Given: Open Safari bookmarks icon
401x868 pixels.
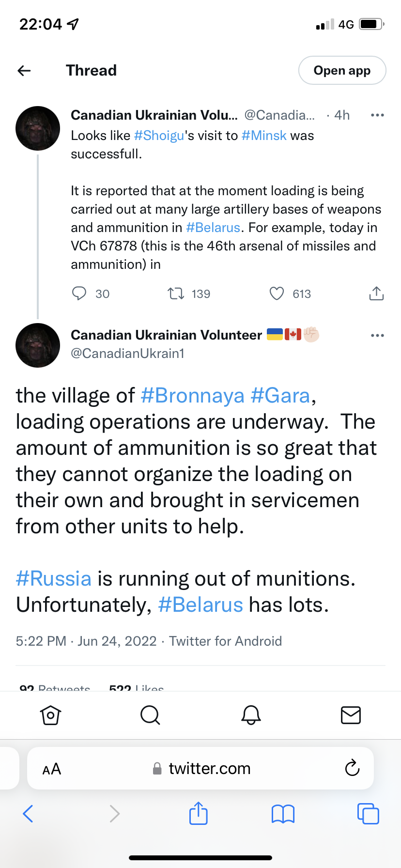Looking at the screenshot, I should (x=283, y=814).
